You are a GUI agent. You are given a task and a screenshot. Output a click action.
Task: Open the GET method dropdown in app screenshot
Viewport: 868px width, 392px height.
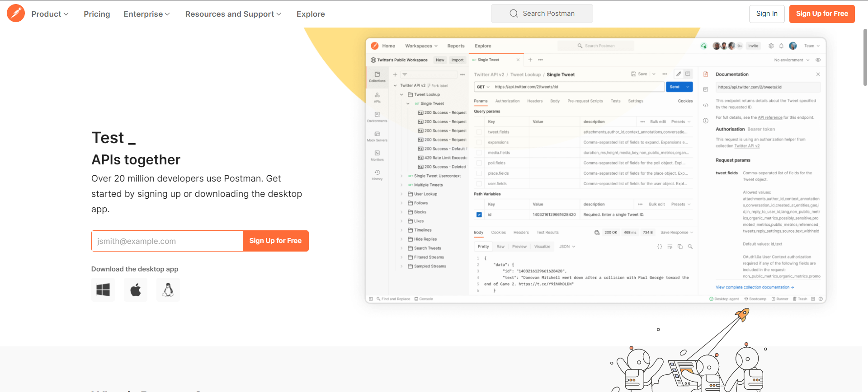coord(483,87)
